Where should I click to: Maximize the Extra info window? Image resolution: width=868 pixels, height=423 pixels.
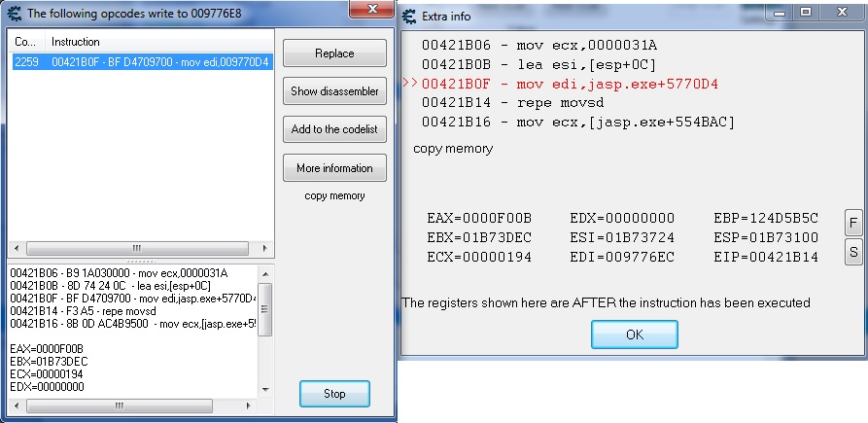tap(806, 14)
